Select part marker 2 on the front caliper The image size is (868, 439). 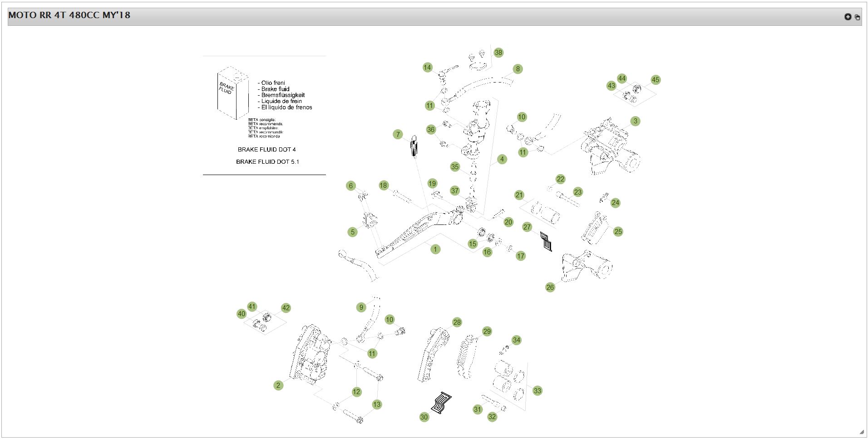click(x=278, y=385)
